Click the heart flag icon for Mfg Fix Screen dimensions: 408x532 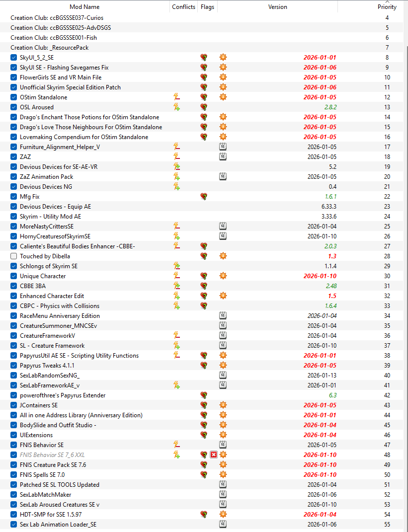(x=204, y=196)
